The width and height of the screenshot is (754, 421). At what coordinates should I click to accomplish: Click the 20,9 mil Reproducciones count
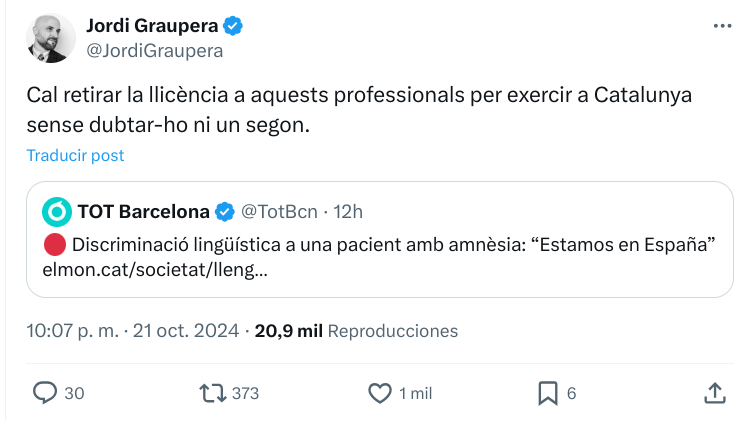357,330
